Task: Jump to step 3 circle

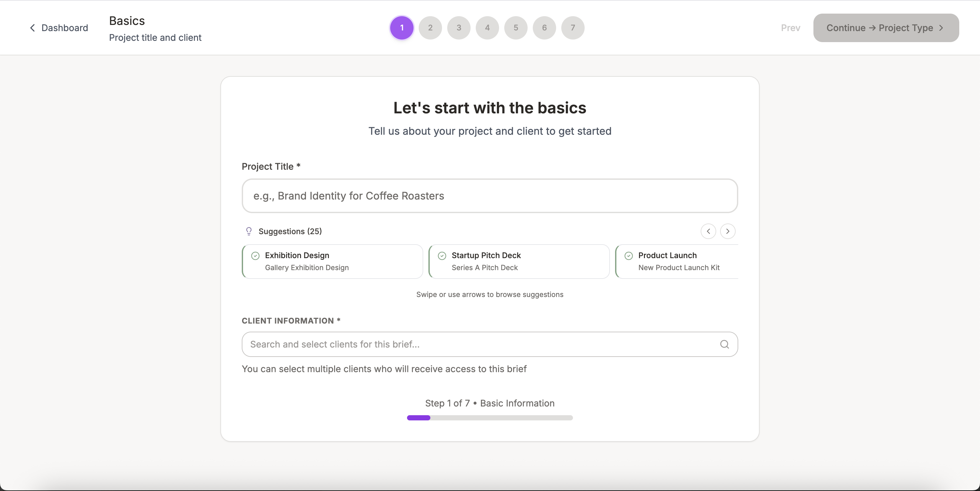Action: pyautogui.click(x=459, y=28)
